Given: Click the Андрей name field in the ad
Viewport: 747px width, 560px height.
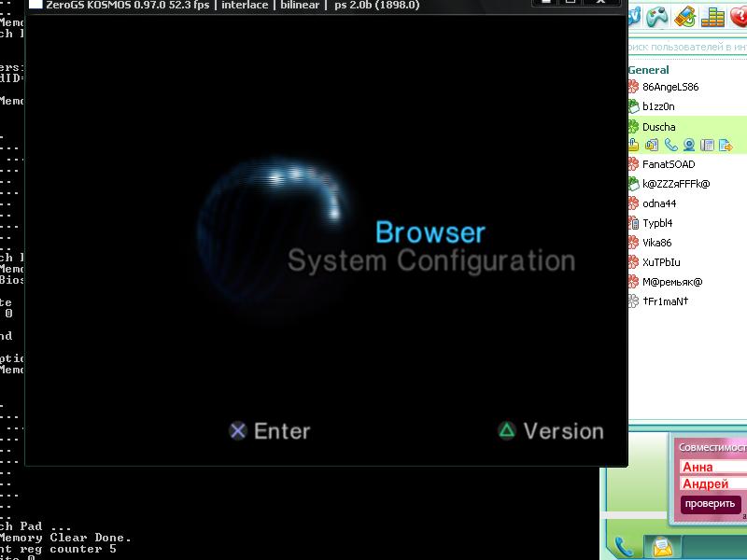Looking at the screenshot, I should coord(713,483).
